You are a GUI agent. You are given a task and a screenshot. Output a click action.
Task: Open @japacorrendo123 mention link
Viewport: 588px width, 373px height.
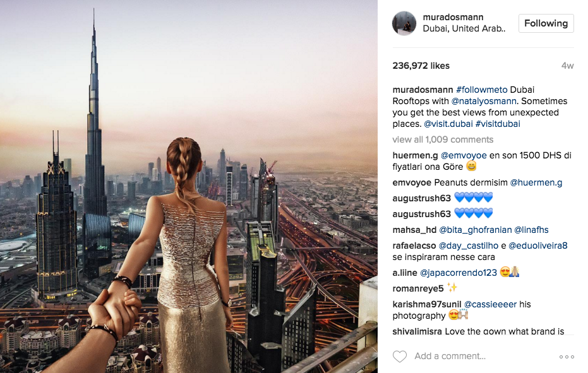(459, 273)
